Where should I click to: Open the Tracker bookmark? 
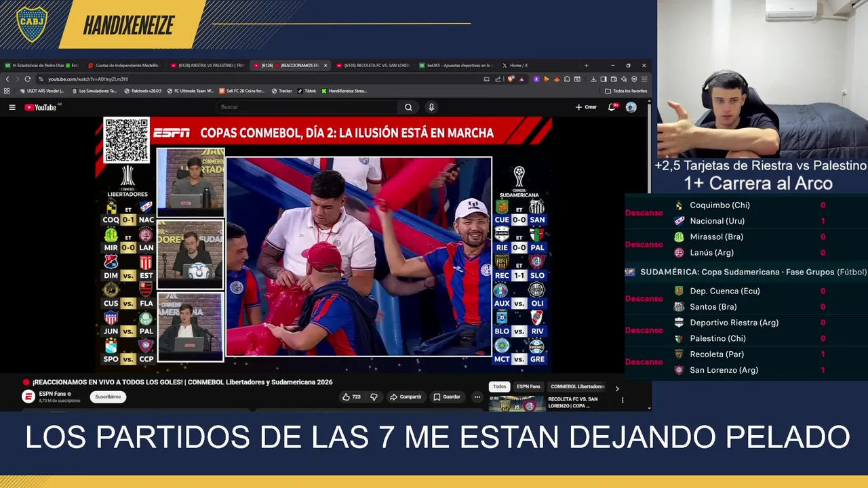282,91
